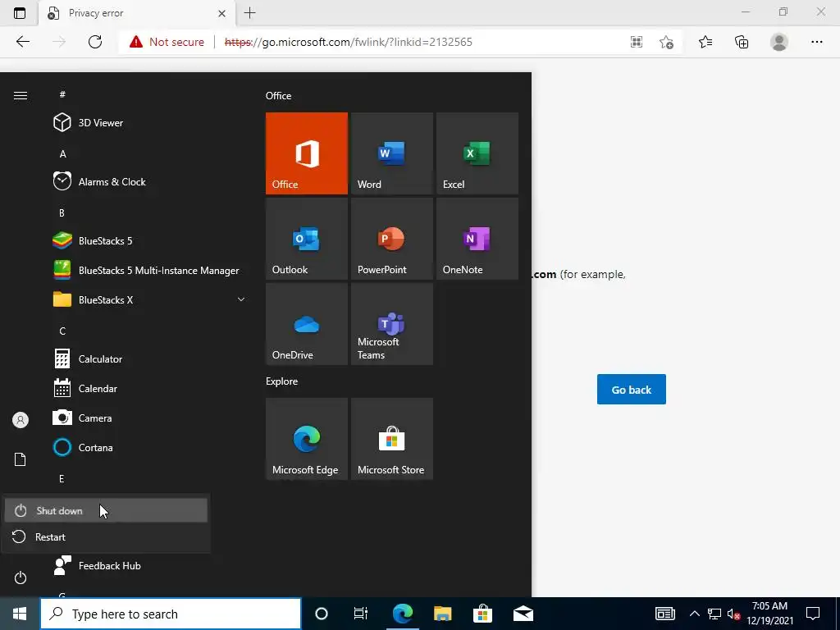Click the Edge back arrow
The width and height of the screenshot is (840, 630).
[x=22, y=42]
